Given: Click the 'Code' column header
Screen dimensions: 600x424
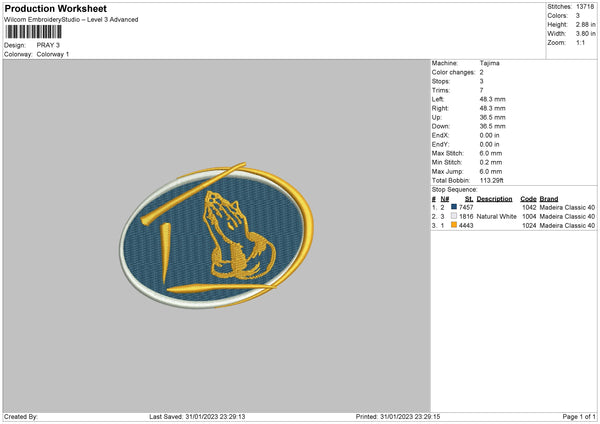Looking at the screenshot, I should pyautogui.click(x=528, y=199).
